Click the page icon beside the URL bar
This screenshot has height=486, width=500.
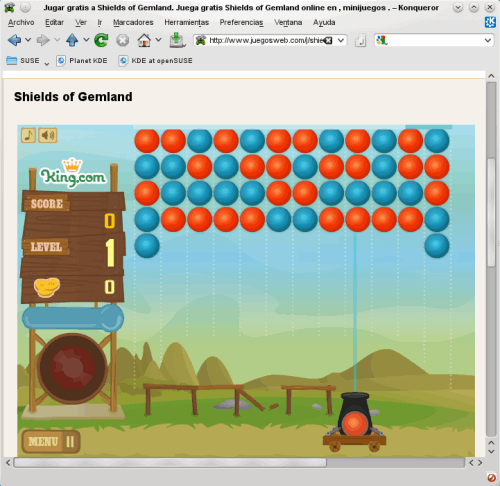(x=360, y=41)
